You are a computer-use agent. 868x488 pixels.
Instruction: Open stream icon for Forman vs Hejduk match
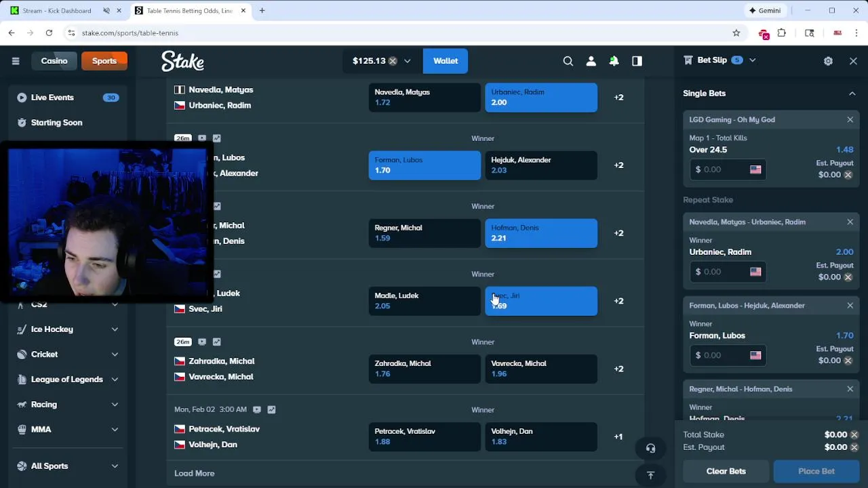pyautogui.click(x=202, y=138)
